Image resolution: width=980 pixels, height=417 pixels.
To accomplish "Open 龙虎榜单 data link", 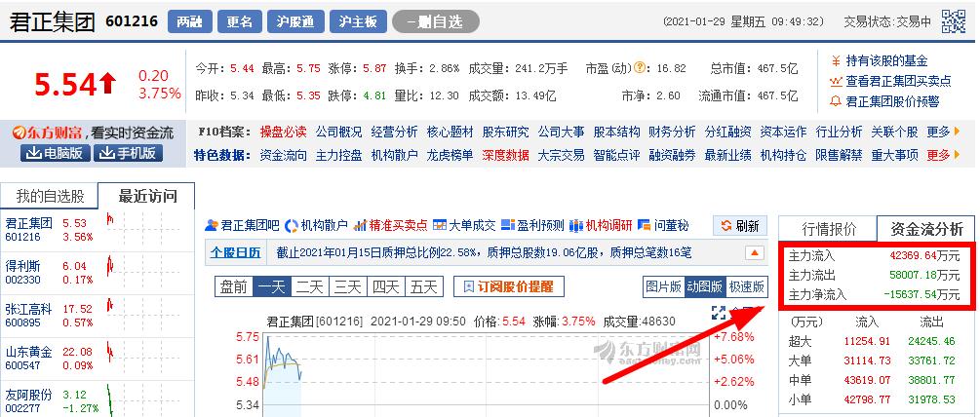I will click(450, 155).
